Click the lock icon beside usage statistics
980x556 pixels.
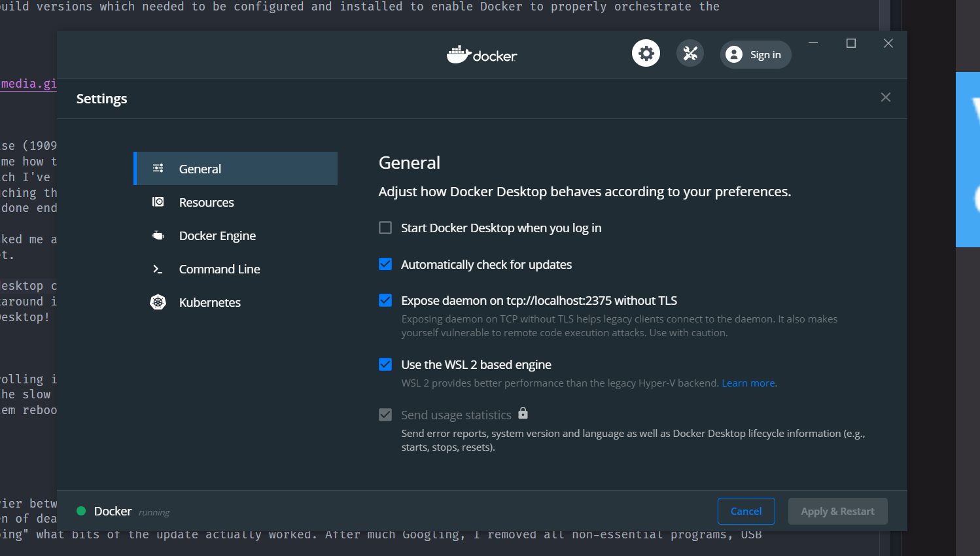point(523,413)
